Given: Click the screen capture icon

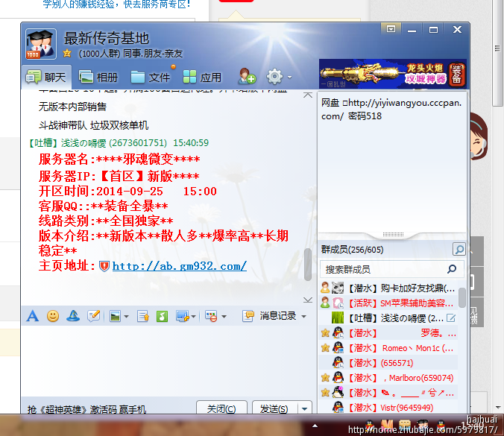Looking at the screenshot, I should [183, 317].
